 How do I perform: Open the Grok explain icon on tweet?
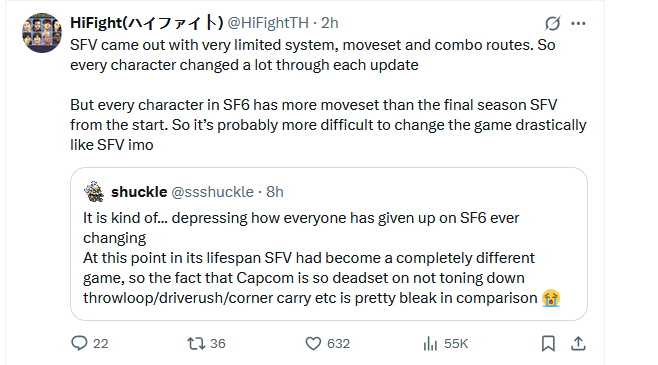coord(552,23)
